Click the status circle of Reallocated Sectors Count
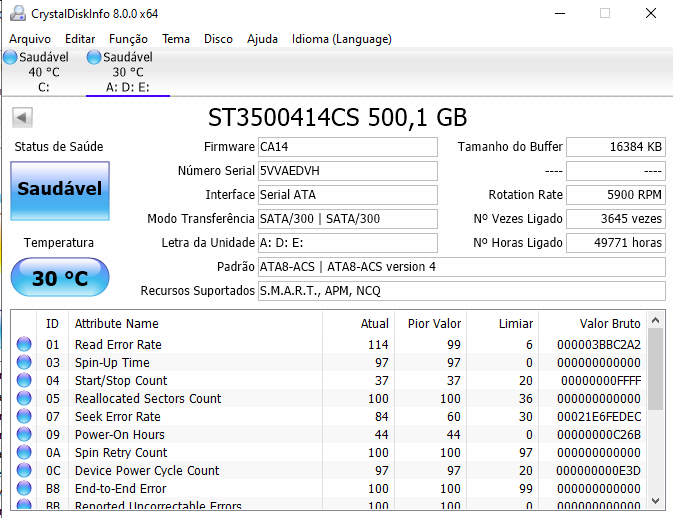This screenshot has height=518, width=673. (24, 398)
